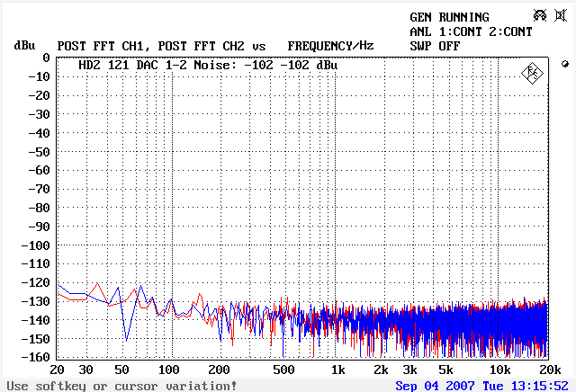Screen dimensions: 576x392
Task: Click the Sep 04 2007 date and time
Action: [x=482, y=386]
